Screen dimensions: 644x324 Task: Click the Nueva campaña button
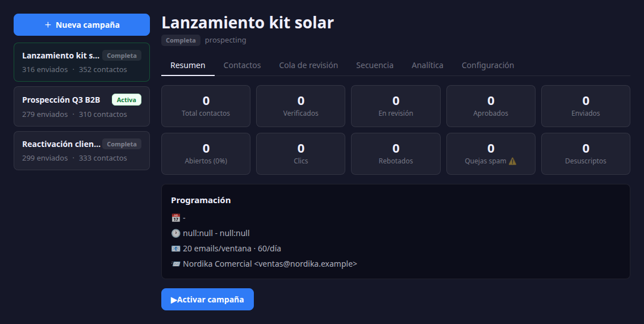(x=82, y=24)
